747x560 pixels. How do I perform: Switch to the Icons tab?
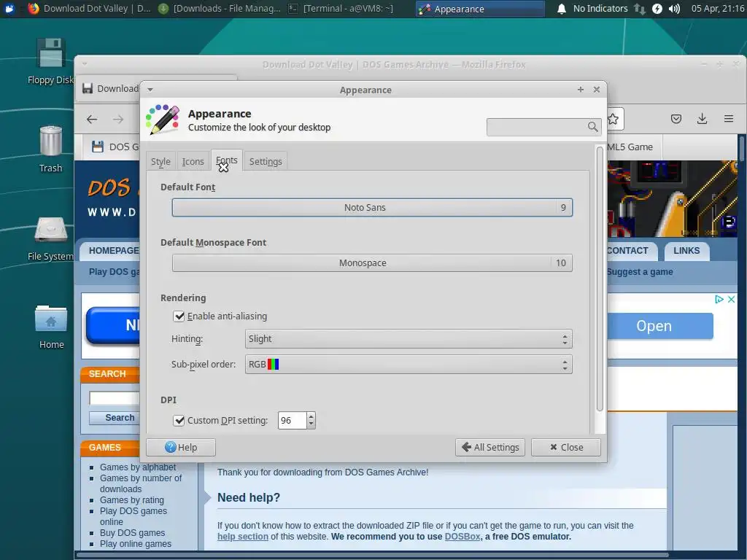[x=193, y=161]
